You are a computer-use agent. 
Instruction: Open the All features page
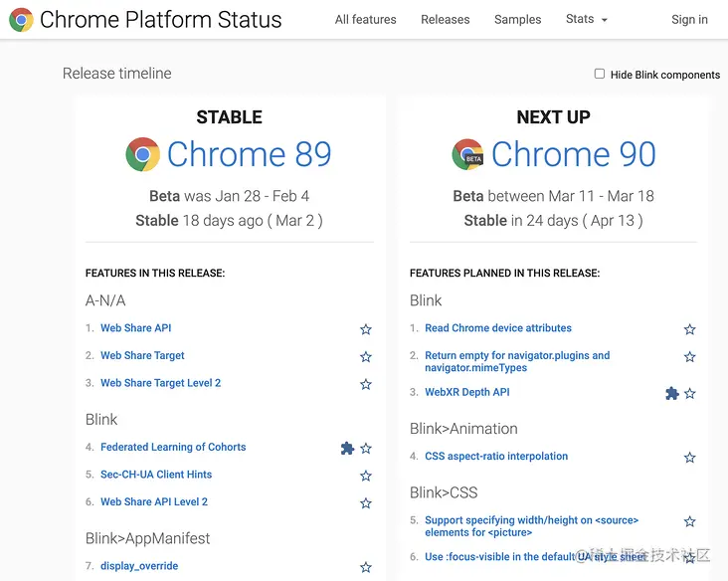[x=365, y=19]
